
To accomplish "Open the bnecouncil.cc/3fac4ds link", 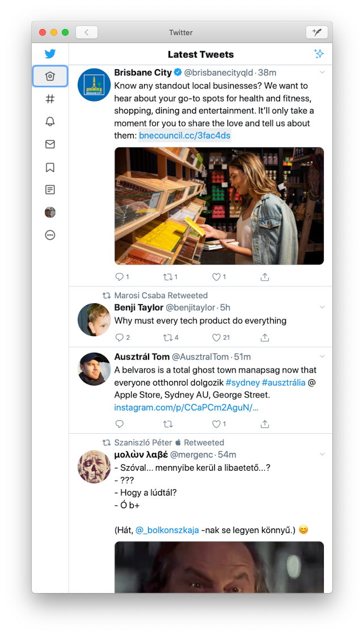I will click(x=185, y=136).
